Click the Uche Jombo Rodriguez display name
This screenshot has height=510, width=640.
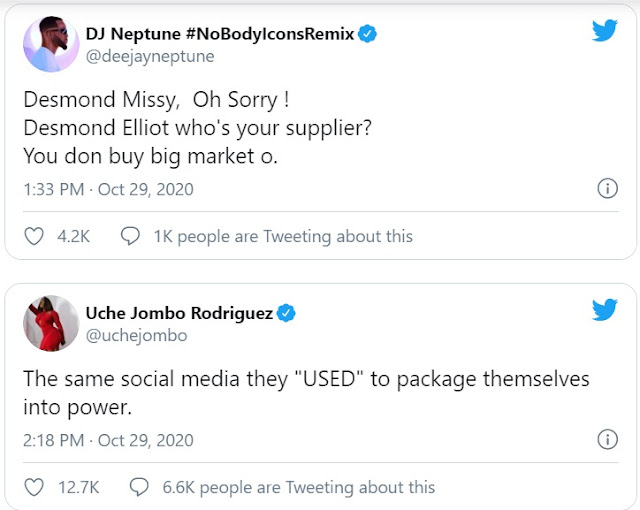click(186, 314)
